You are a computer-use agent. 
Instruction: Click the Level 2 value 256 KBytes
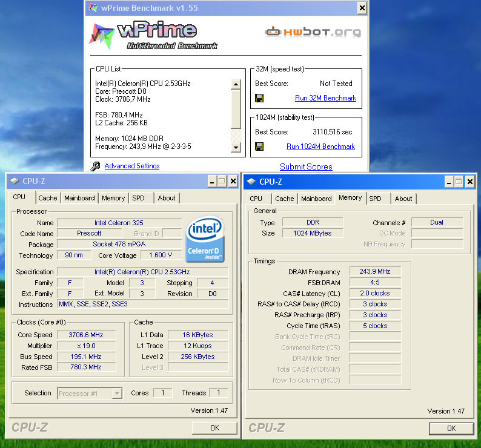(198, 357)
